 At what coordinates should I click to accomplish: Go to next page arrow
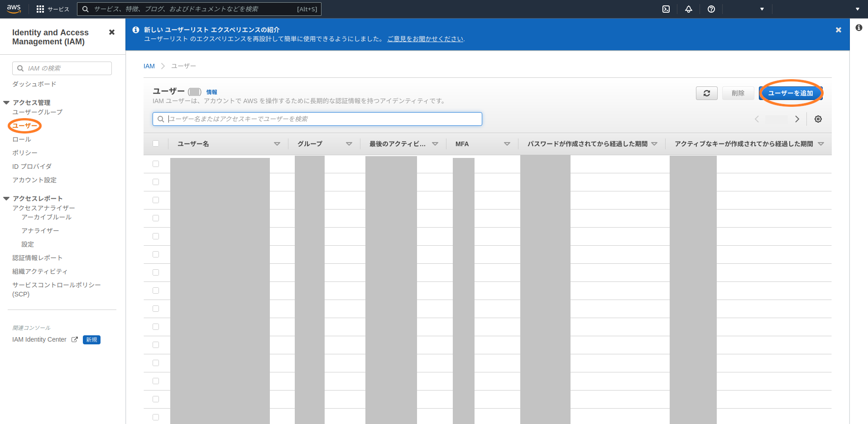(x=797, y=119)
